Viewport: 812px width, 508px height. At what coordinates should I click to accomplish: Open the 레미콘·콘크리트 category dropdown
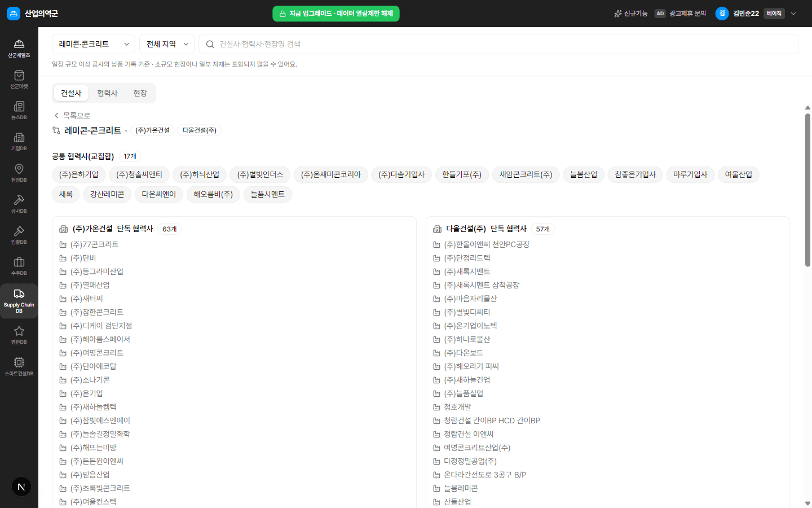(x=94, y=44)
